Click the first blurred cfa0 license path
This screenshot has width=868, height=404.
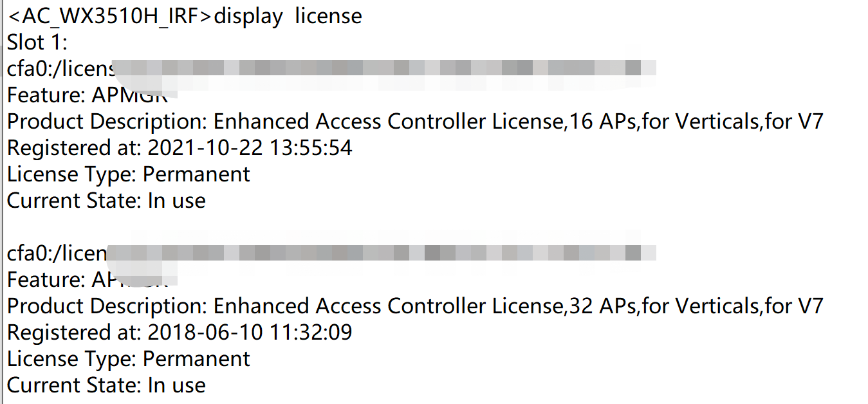331,69
